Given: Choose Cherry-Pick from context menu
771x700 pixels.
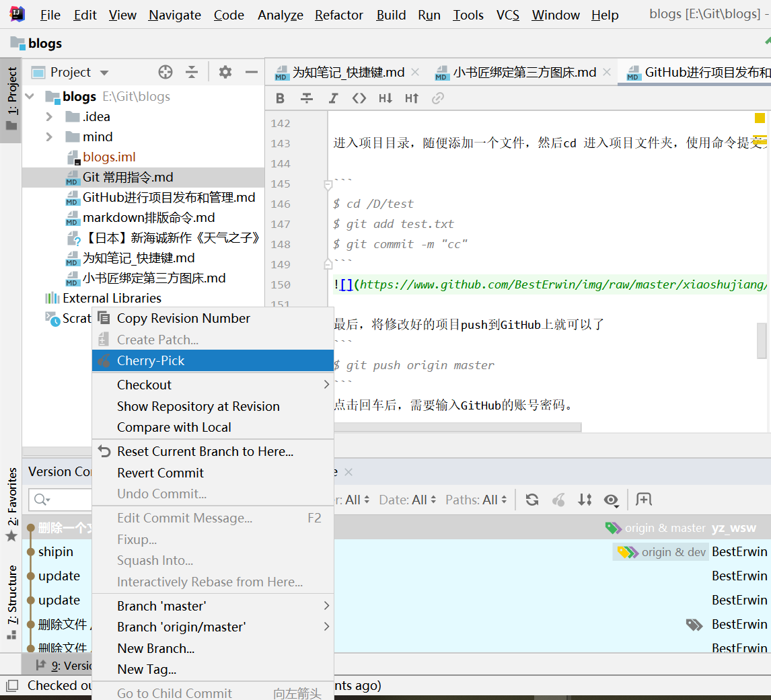Looking at the screenshot, I should [213, 361].
